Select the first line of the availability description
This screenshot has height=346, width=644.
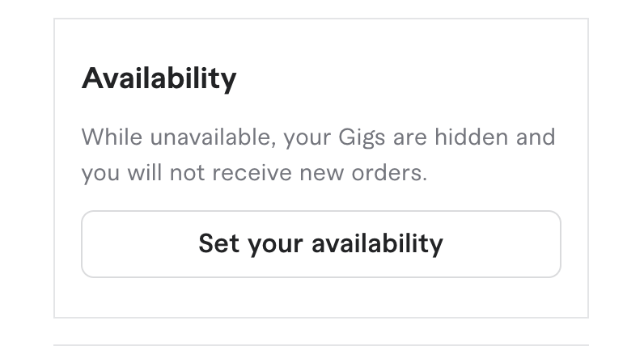point(318,137)
